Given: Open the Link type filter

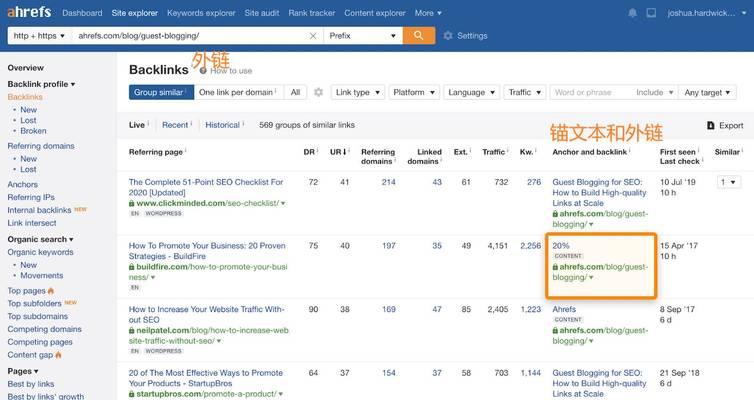Looking at the screenshot, I should coord(357,92).
